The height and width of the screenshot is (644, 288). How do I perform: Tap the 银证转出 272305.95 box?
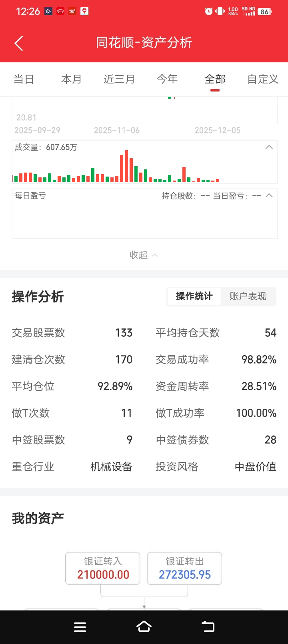point(184,568)
